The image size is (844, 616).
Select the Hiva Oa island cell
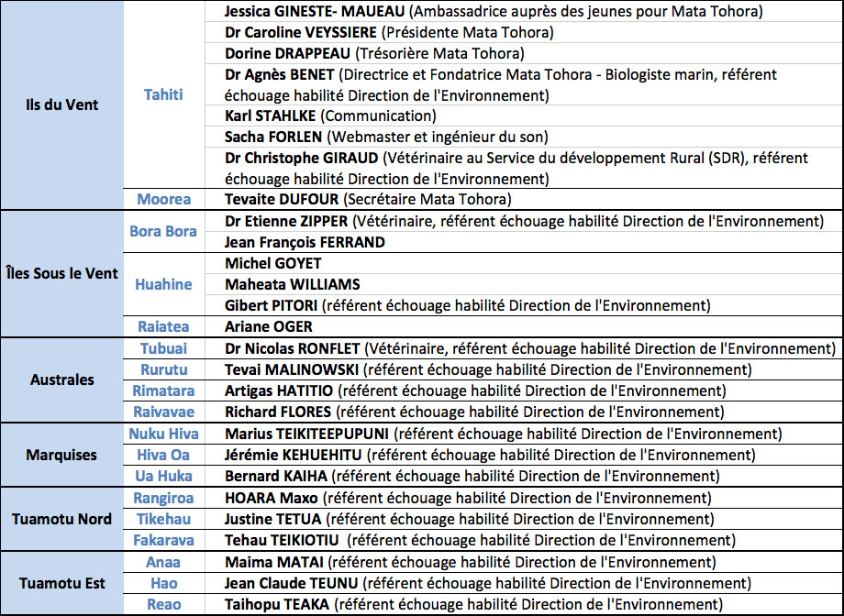(163, 455)
